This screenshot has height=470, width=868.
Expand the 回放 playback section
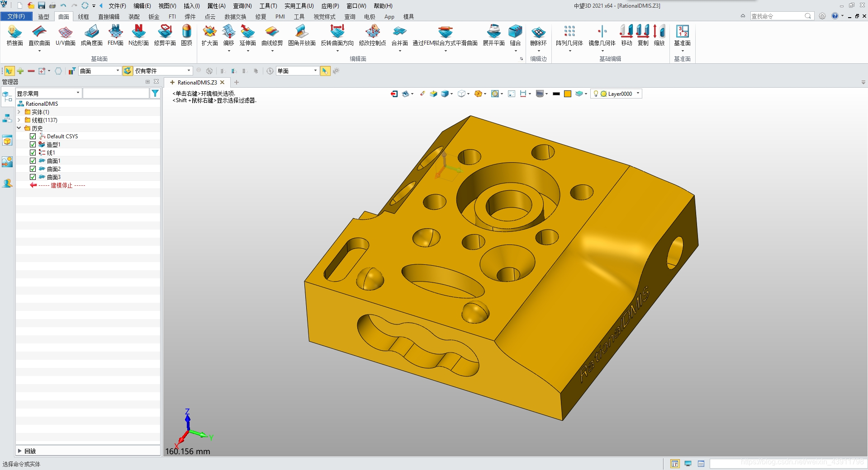pos(19,451)
